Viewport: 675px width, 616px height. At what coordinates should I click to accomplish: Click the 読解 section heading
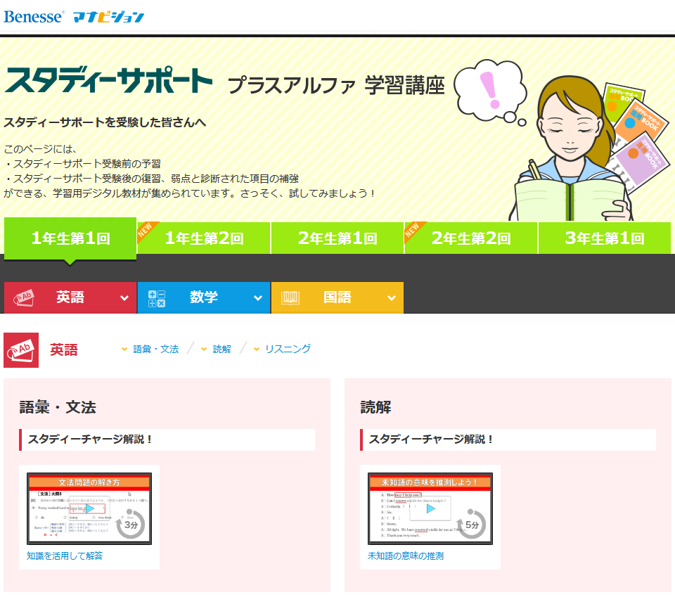(x=375, y=407)
